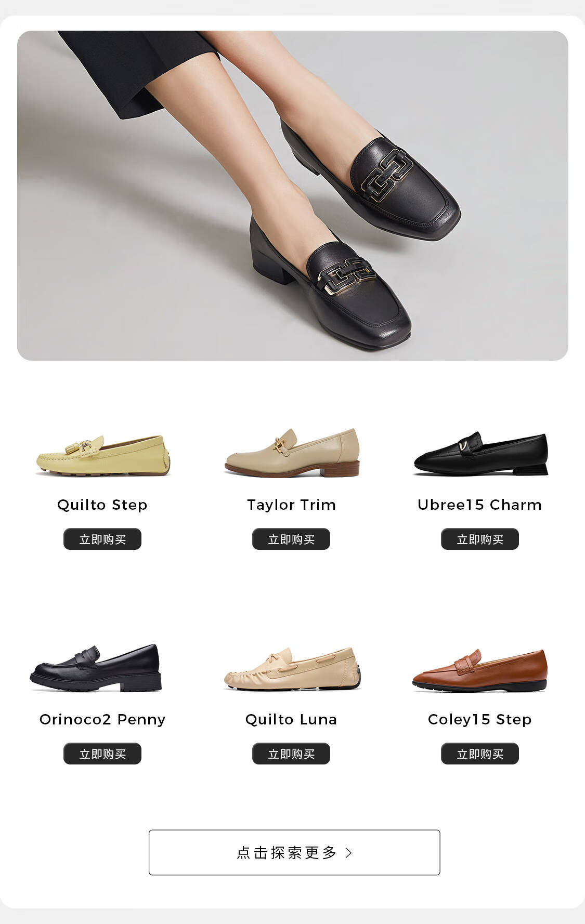This screenshot has height=924, width=585.
Task: Select the cream Quilto Luna shoe image
Action: coord(292,668)
